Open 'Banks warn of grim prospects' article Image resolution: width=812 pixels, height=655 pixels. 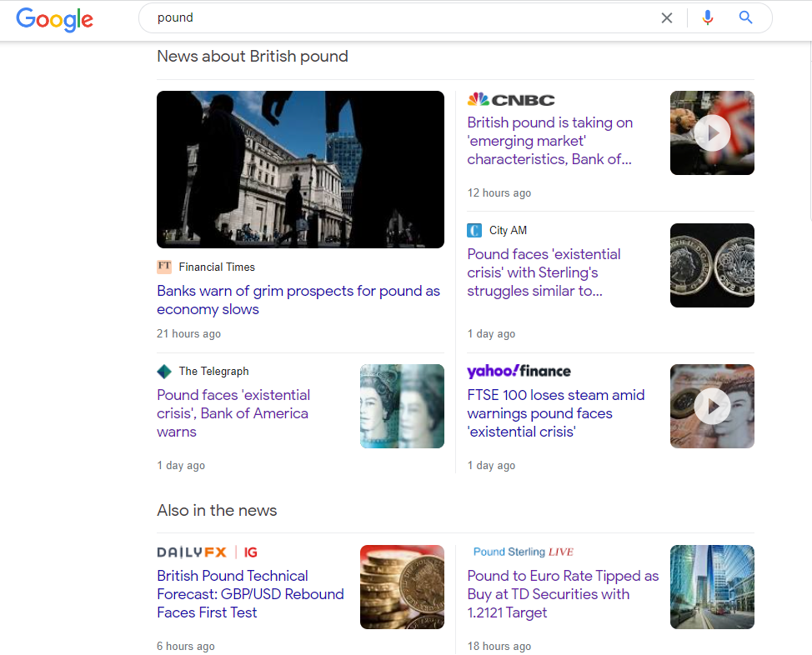pos(298,300)
